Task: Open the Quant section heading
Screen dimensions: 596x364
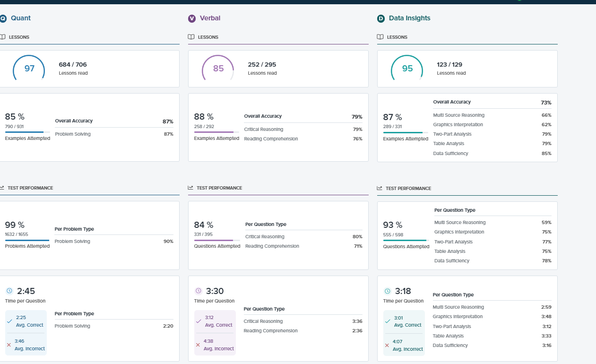Action: 20,18
